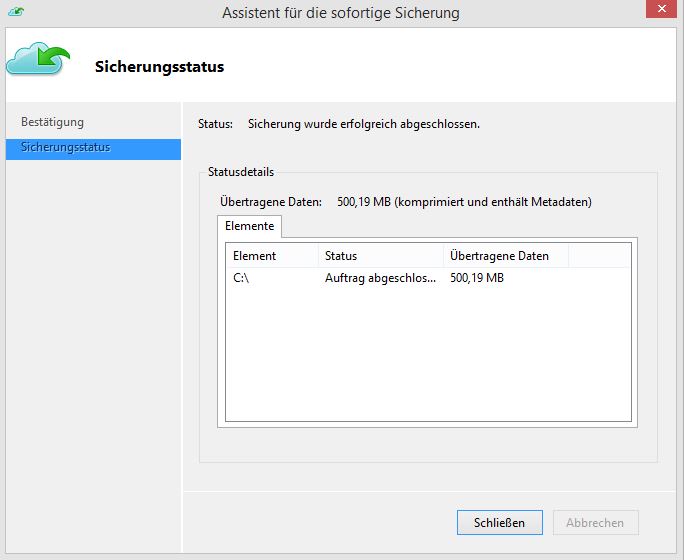Select the Sicherungsstatus step in sidebar

click(93, 149)
